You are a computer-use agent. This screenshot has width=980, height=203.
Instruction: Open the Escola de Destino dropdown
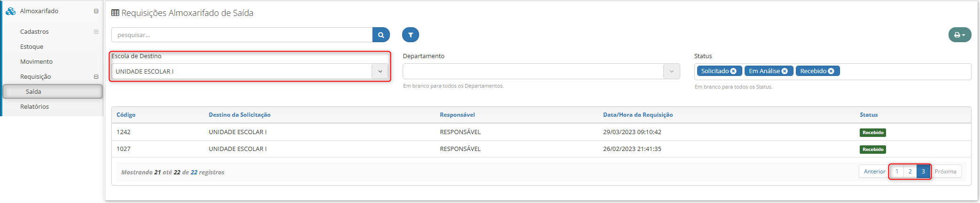click(x=250, y=71)
